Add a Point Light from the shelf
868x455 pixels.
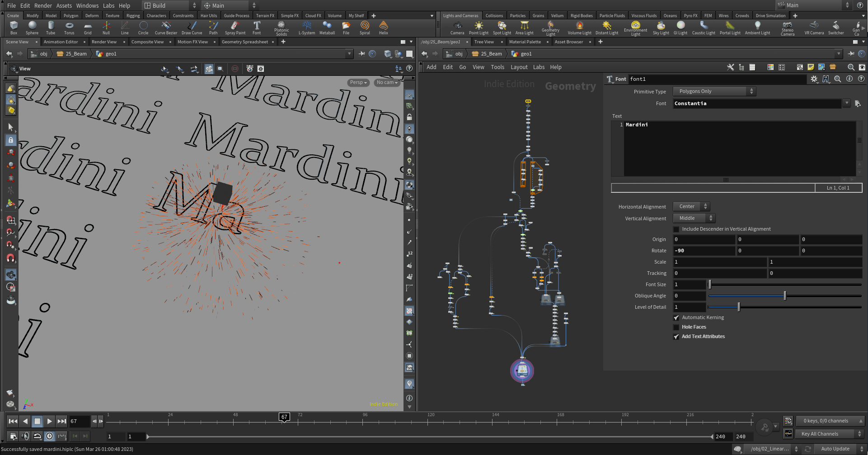(x=479, y=28)
